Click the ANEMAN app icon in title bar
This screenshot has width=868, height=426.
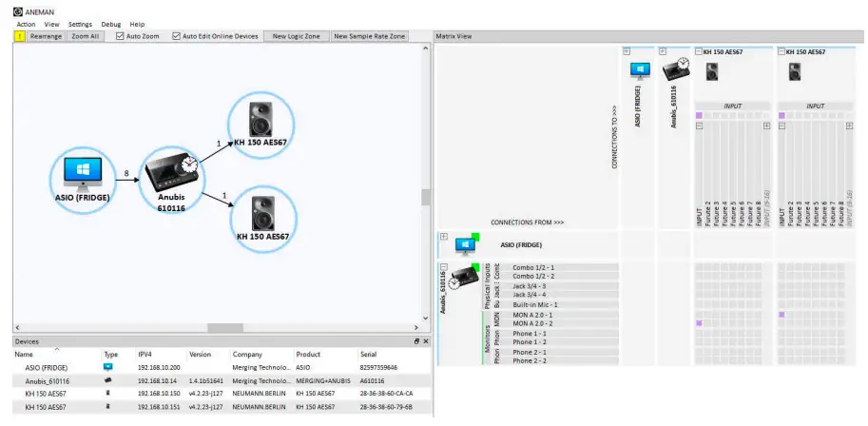[18, 11]
